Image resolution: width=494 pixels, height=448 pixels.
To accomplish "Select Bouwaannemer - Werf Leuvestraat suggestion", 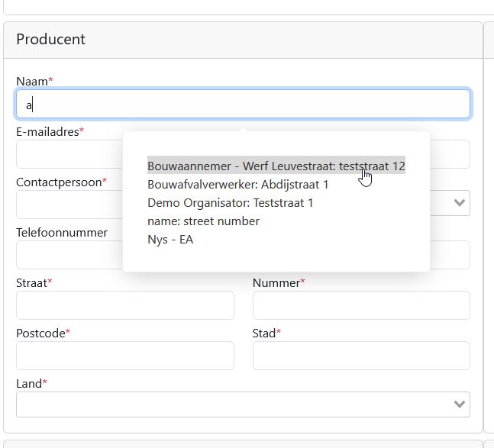I will (x=276, y=166).
